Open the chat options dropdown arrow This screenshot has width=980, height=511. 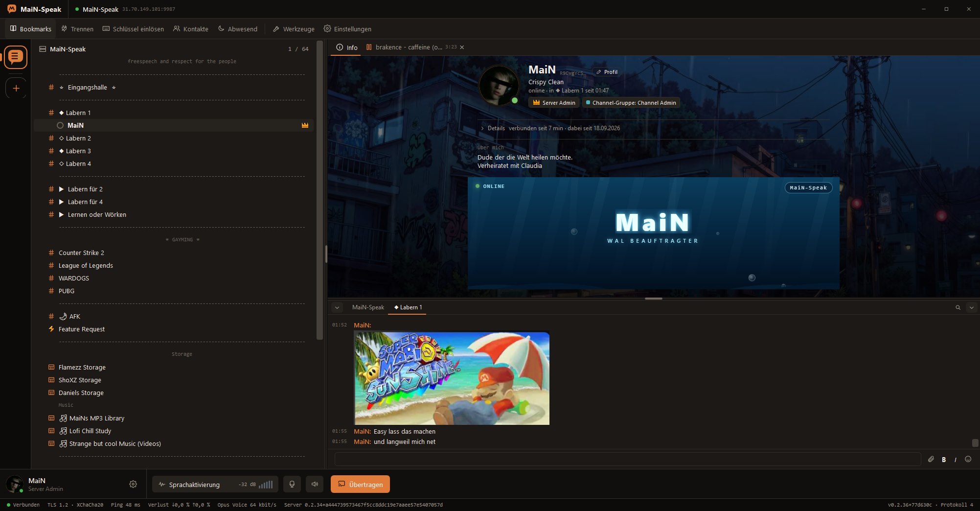pos(972,308)
